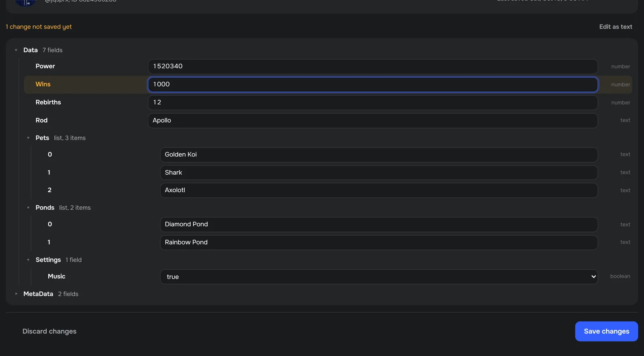Screen dimensions: 644x356
Task: Open the Music boolean dropdown
Action: click(x=379, y=277)
